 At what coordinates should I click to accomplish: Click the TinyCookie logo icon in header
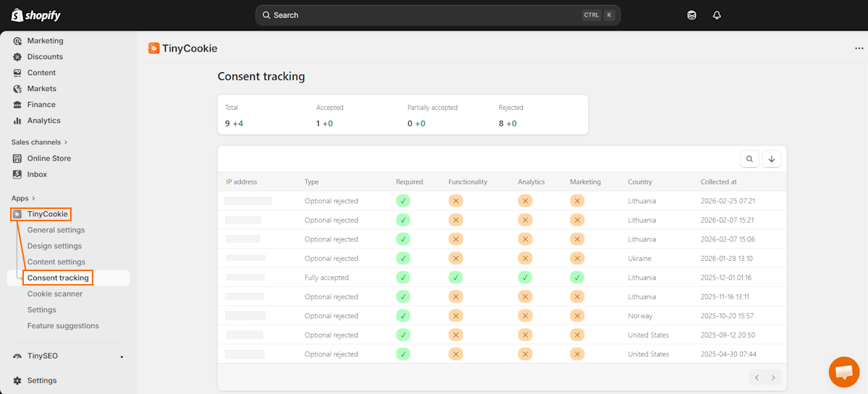[153, 48]
